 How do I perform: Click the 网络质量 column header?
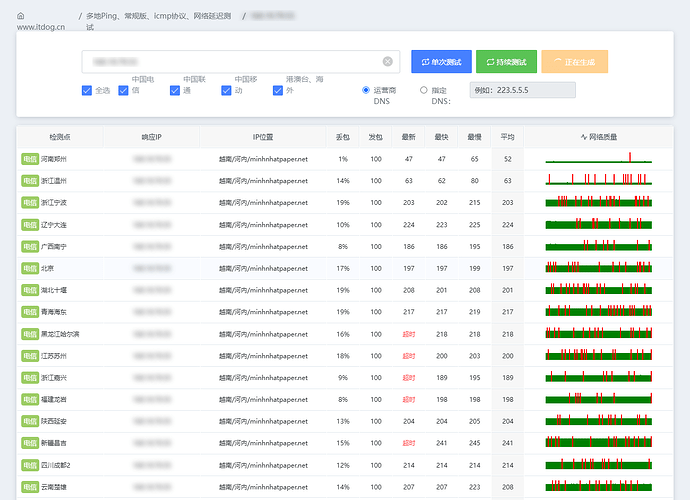coord(598,137)
